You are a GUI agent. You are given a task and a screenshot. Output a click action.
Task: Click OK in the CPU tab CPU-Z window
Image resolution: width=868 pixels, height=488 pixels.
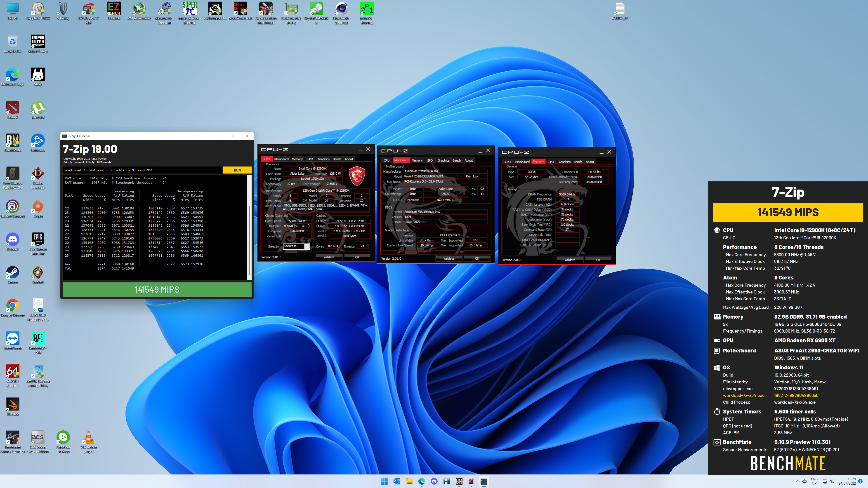coord(357,257)
